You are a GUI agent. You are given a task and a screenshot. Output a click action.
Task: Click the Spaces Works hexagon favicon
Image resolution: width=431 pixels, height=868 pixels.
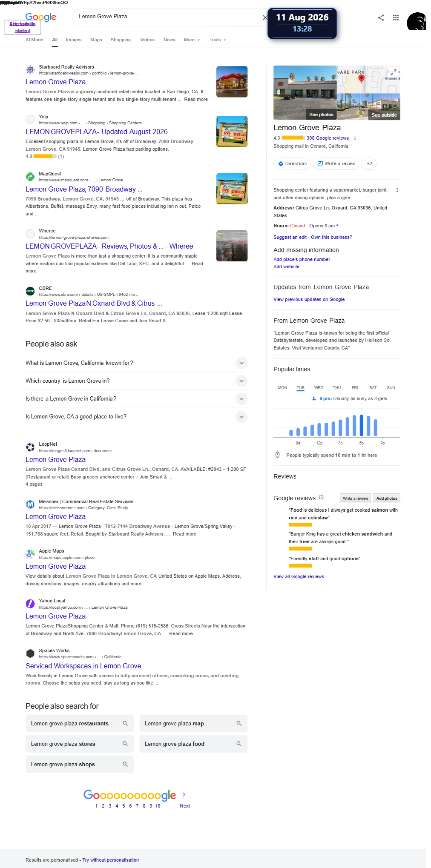pos(30,653)
